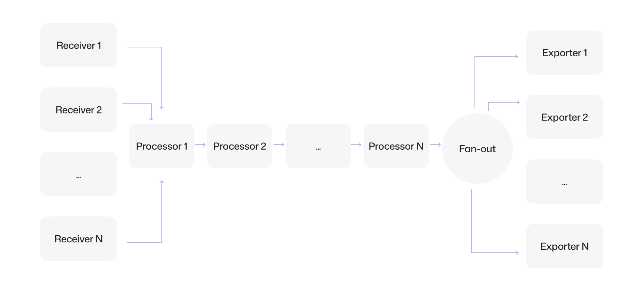644x292 pixels.
Task: Select the Processor 2 node
Action: [240, 146]
